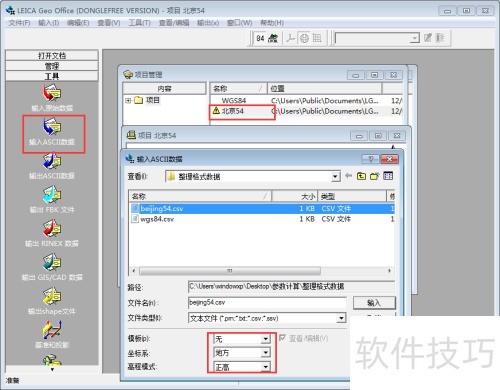Open the 窗口(W) menu
This screenshot has height=390, width=500.
(239, 23)
